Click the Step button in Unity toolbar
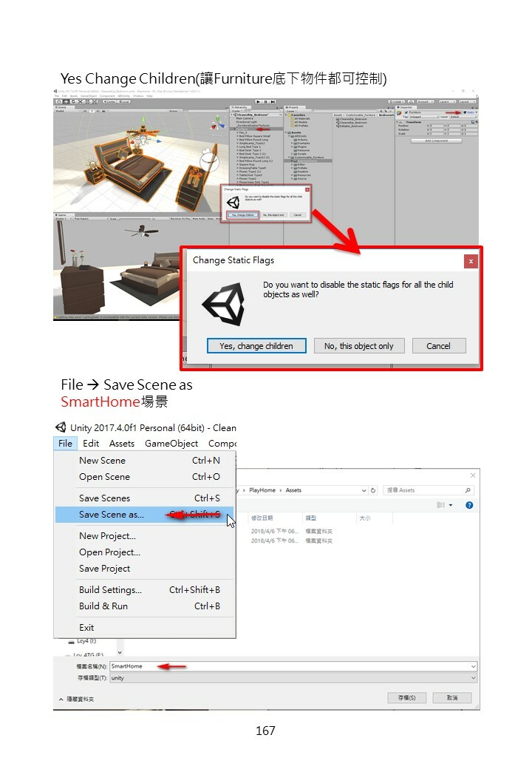 (273, 101)
